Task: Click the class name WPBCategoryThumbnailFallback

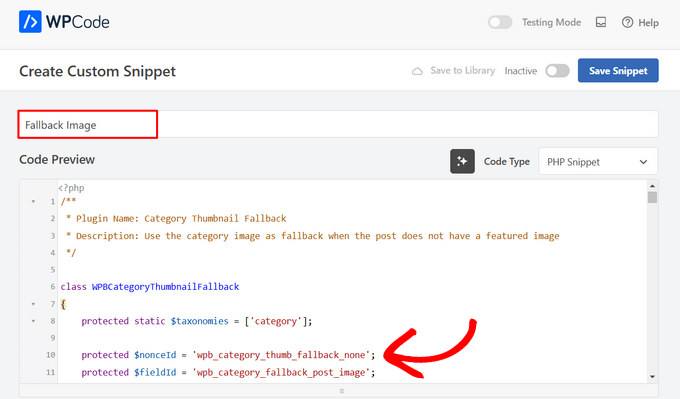Action: click(x=165, y=287)
